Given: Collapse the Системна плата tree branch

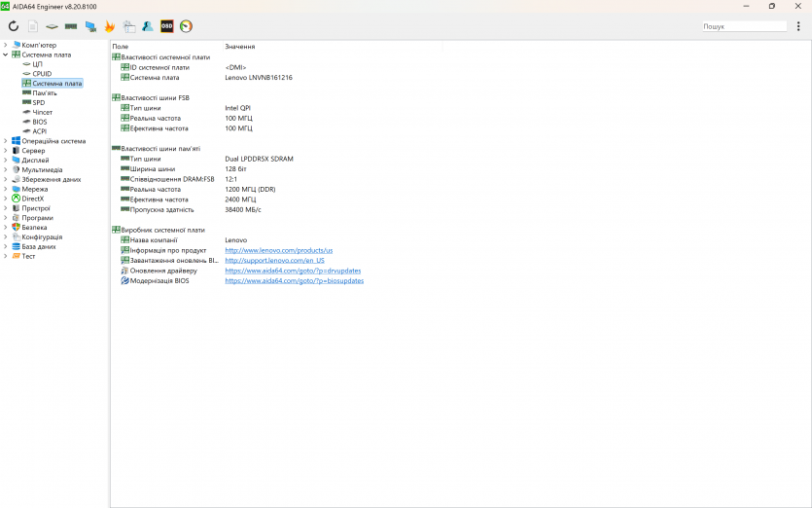Looking at the screenshot, I should pyautogui.click(x=5, y=54).
